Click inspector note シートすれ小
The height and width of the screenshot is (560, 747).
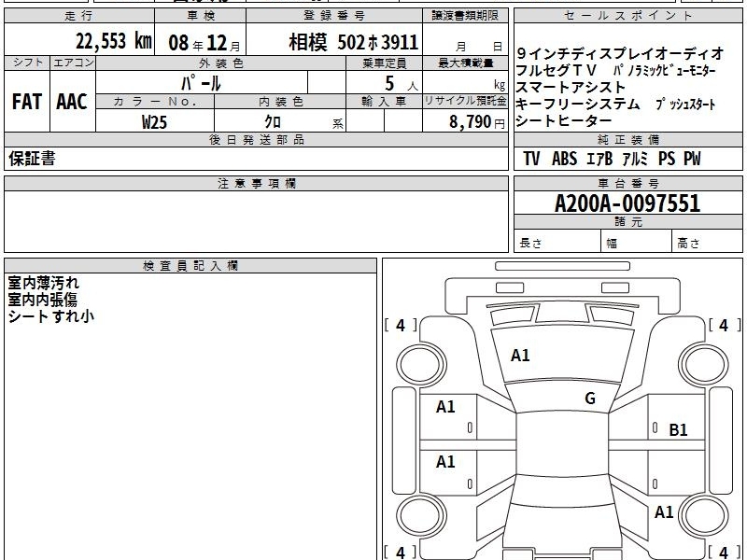click(x=50, y=315)
